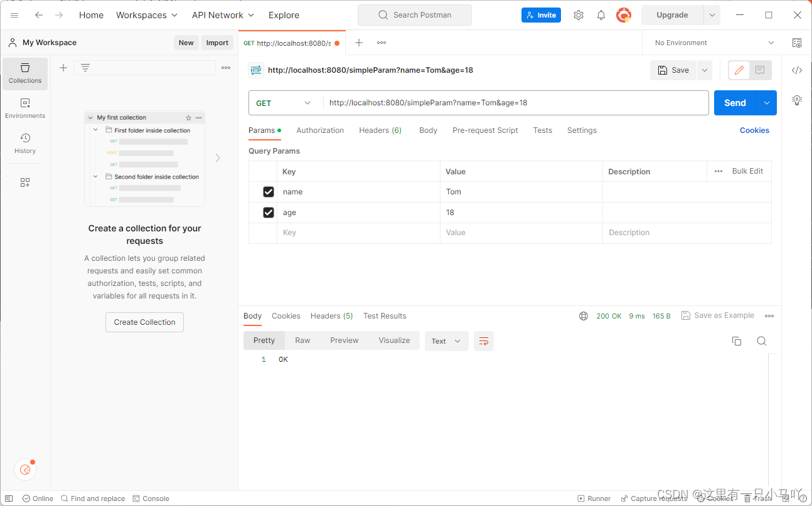The width and height of the screenshot is (812, 506).
Task: Toggle response line wrap icon
Action: (484, 341)
